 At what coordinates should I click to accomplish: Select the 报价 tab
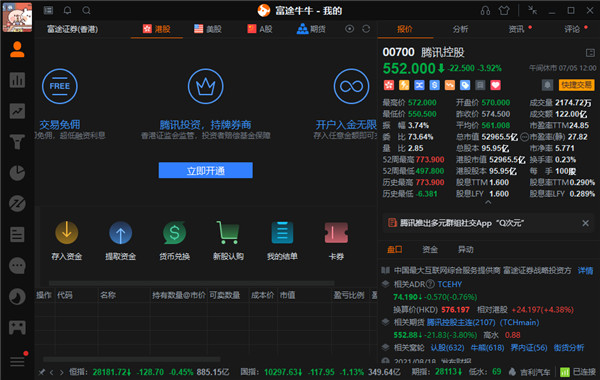click(405, 29)
